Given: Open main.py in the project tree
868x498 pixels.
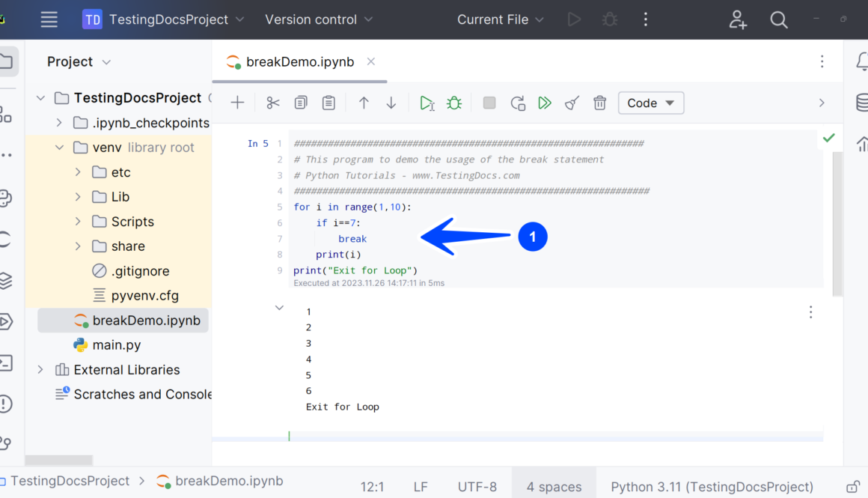Looking at the screenshot, I should pos(116,345).
